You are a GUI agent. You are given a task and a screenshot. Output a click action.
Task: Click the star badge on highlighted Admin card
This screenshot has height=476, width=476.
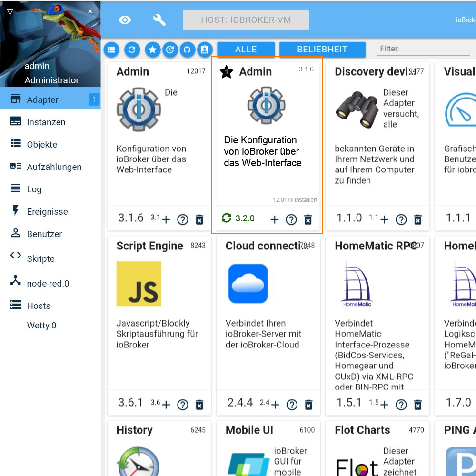(x=227, y=72)
